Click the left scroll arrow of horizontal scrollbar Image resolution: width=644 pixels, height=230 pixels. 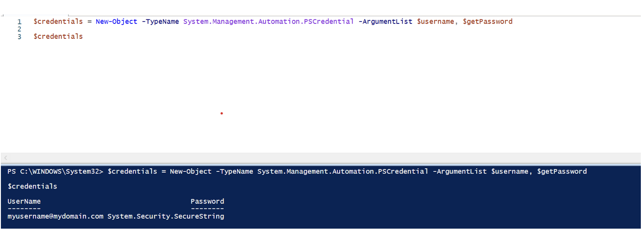pos(5,158)
